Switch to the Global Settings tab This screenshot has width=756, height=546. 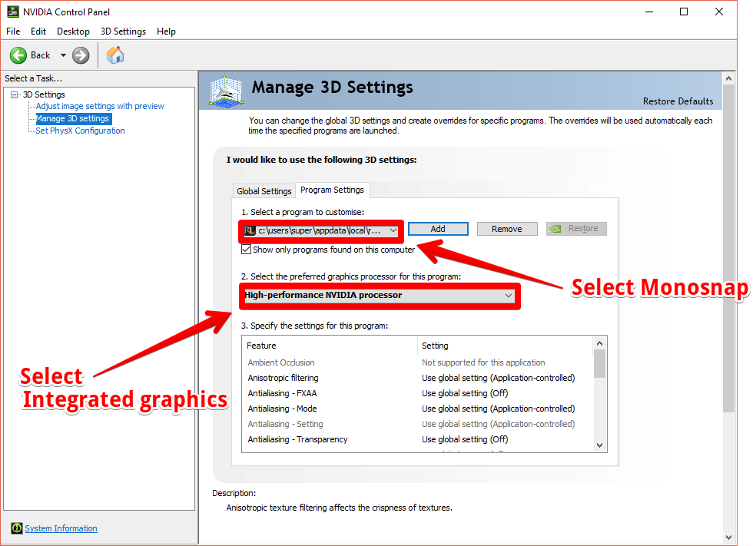coord(264,191)
